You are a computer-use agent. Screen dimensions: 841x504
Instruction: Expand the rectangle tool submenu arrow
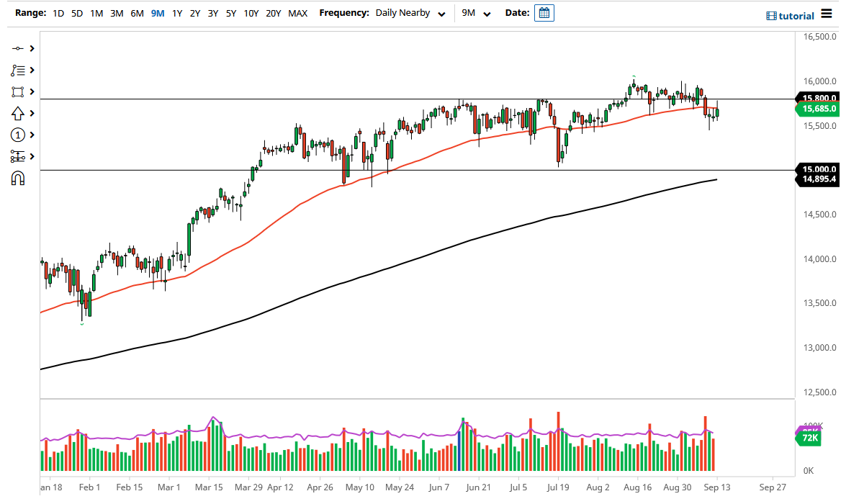coord(32,91)
